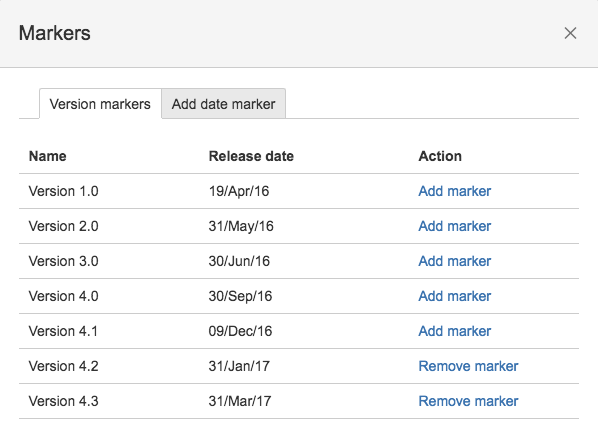
Task: Click the 31/Mar/17 release date
Action: click(240, 401)
